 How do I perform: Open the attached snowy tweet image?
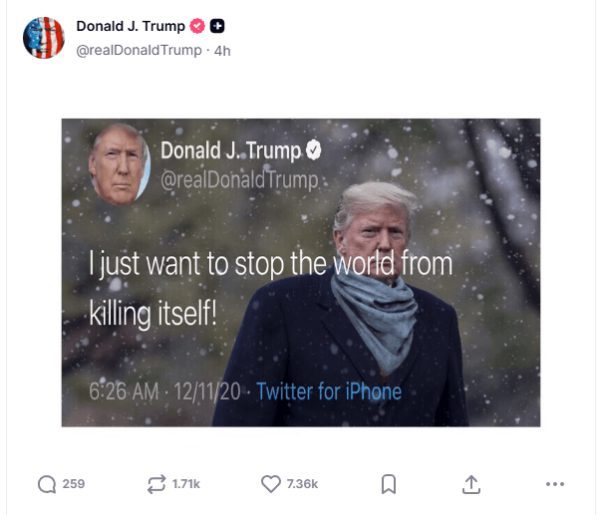point(301,272)
